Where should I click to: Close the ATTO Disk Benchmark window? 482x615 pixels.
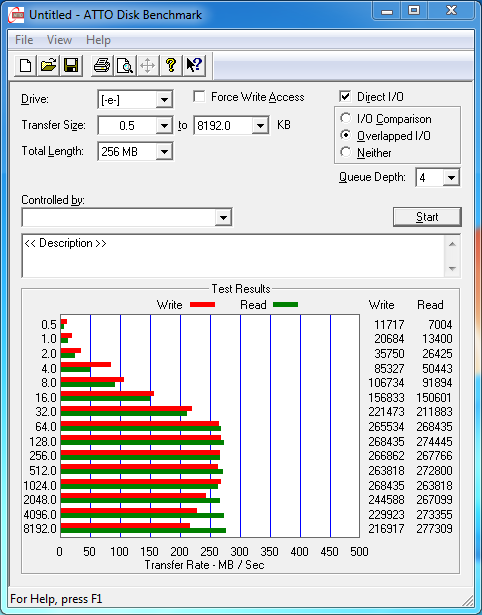pos(452,11)
